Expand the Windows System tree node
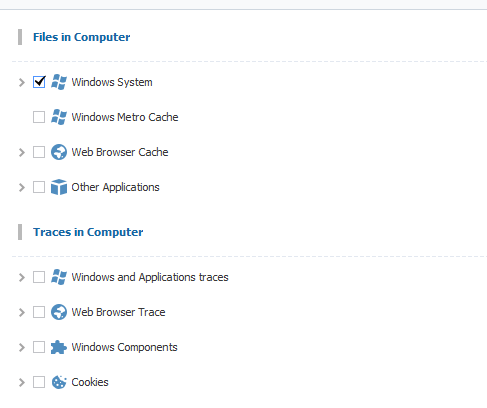The image size is (487, 408). (22, 82)
